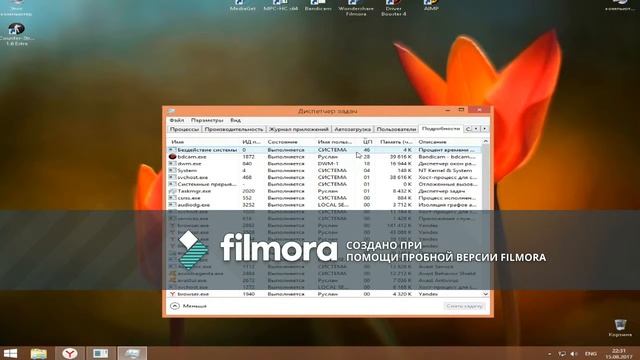This screenshot has width=640, height=360.
Task: Click the 39 616 K memory value
Action: [401, 157]
